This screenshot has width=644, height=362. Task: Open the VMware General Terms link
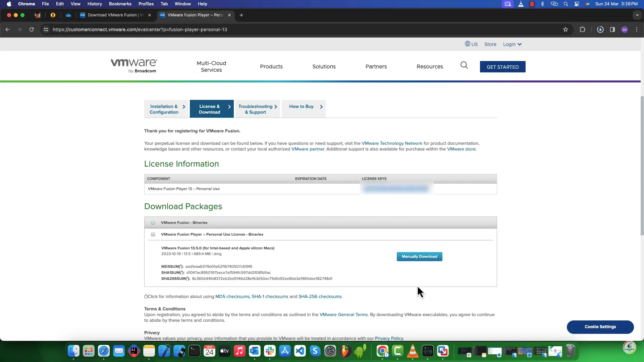(343, 315)
